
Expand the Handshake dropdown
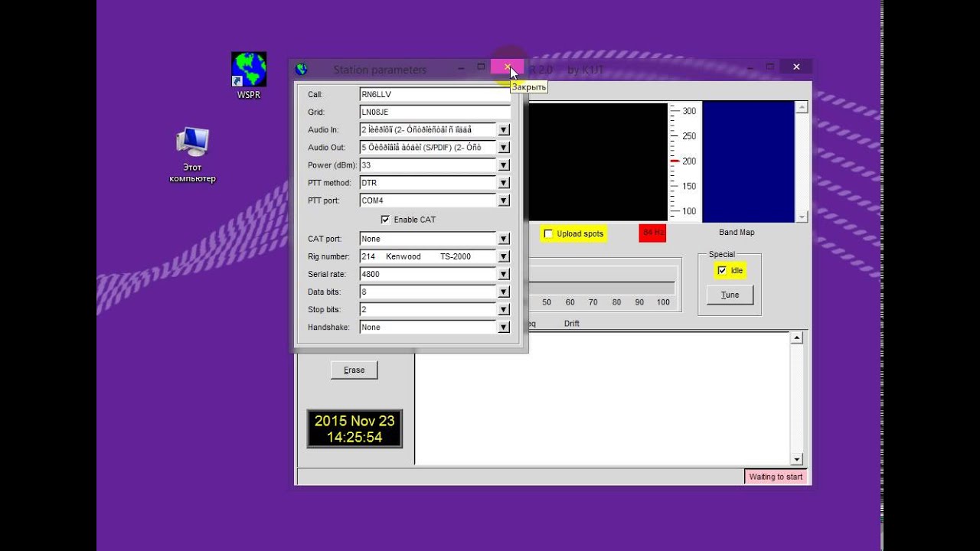[504, 327]
